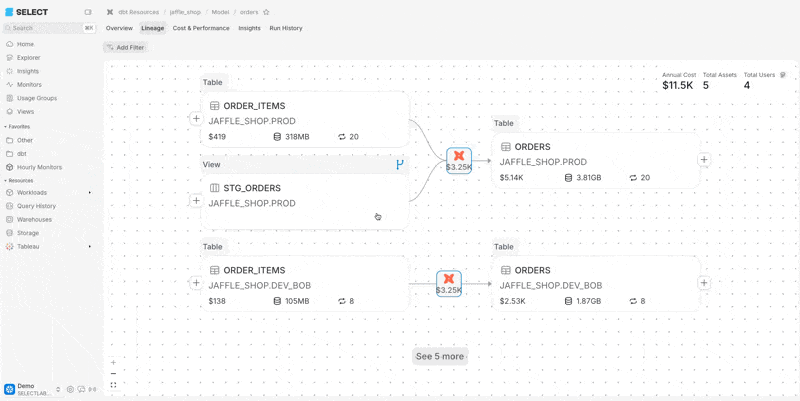Collapse the Favorites section
This screenshot has height=401, width=800.
17,127
